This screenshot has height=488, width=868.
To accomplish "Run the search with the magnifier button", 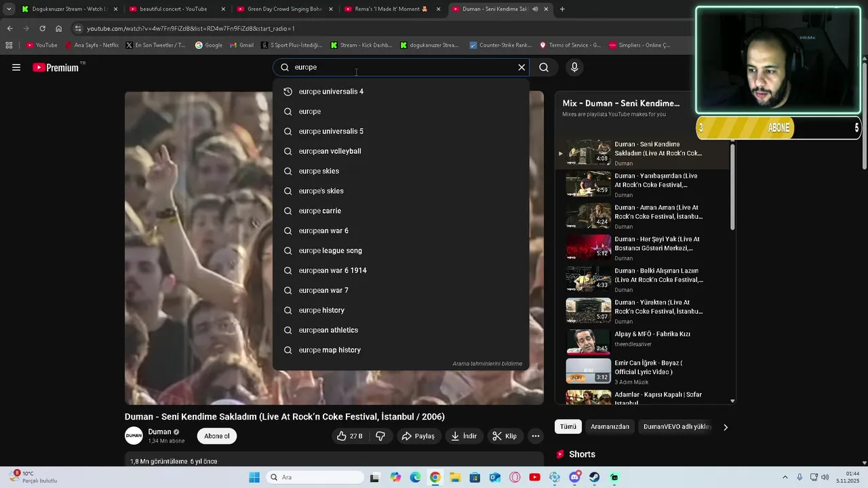I will point(544,67).
